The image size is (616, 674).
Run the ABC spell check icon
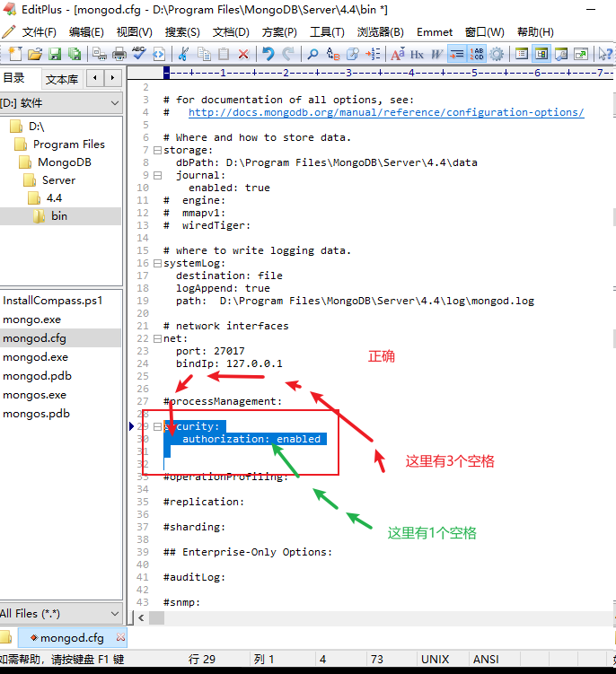pyautogui.click(x=139, y=54)
